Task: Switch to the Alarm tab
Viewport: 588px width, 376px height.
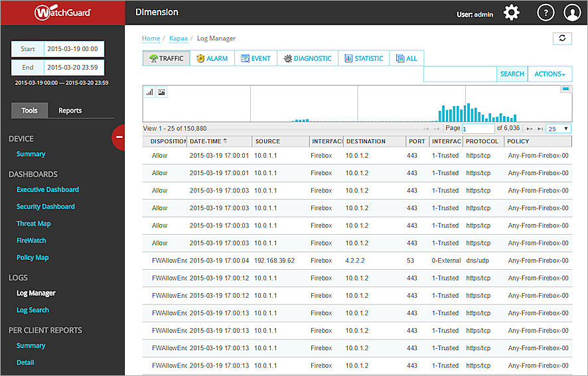Action: [212, 58]
